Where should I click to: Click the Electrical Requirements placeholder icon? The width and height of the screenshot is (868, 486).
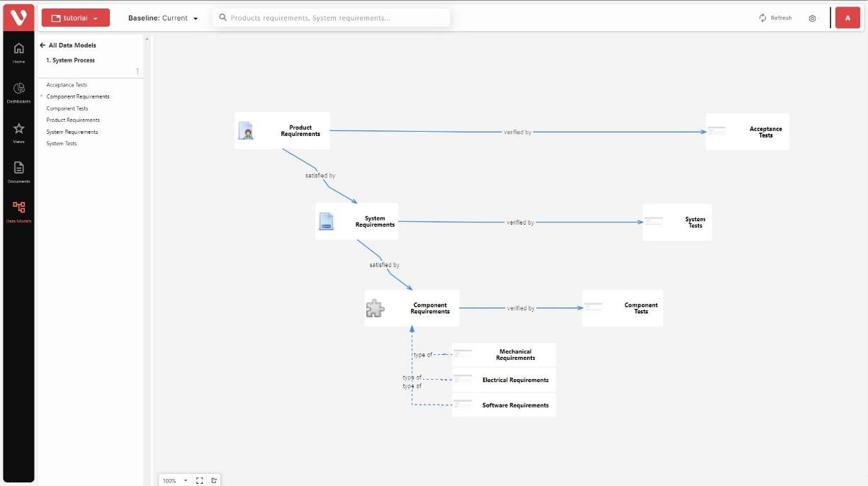[x=463, y=379]
